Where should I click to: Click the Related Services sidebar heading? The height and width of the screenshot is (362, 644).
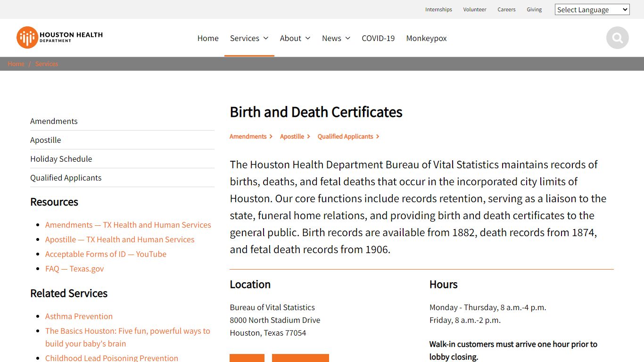[x=69, y=293]
